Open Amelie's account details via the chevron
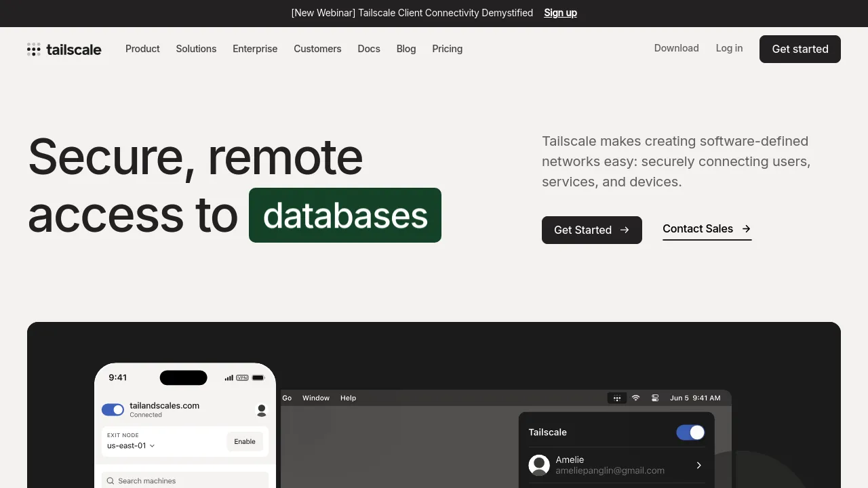Viewport: 868px width, 488px height. click(698, 466)
